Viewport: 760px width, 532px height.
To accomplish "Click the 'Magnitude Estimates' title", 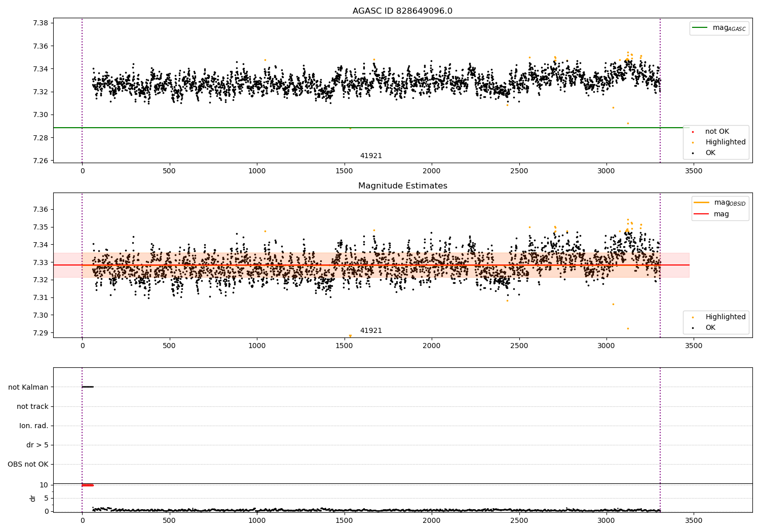I will tap(403, 186).
